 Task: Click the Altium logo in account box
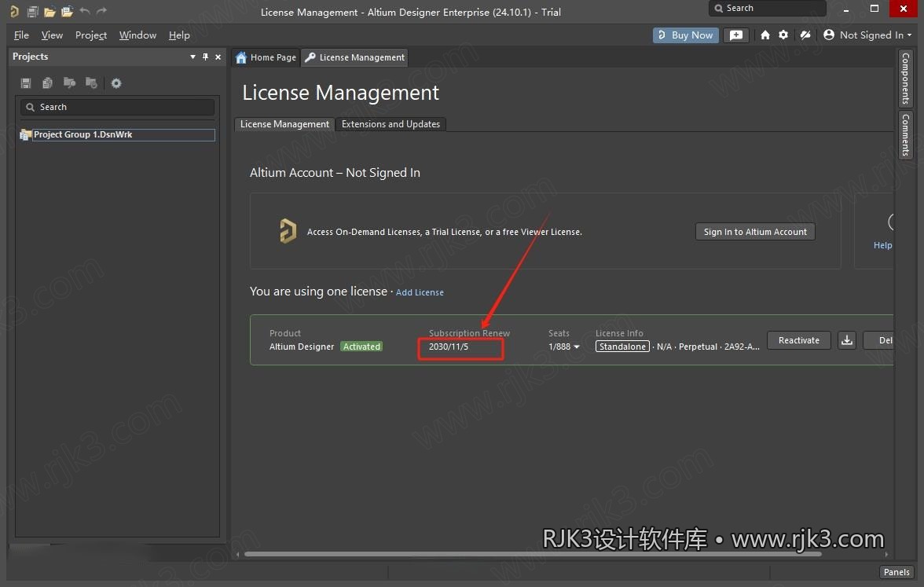[x=288, y=230]
